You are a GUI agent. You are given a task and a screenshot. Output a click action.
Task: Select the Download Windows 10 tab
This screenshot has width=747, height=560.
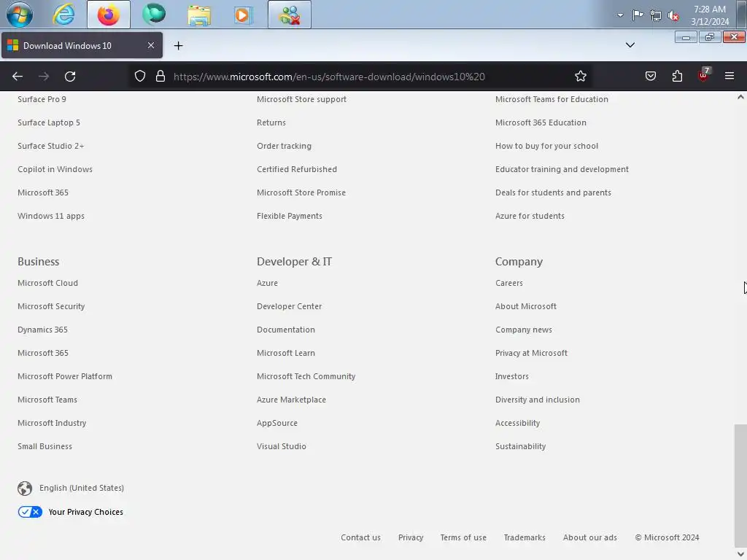(x=82, y=45)
